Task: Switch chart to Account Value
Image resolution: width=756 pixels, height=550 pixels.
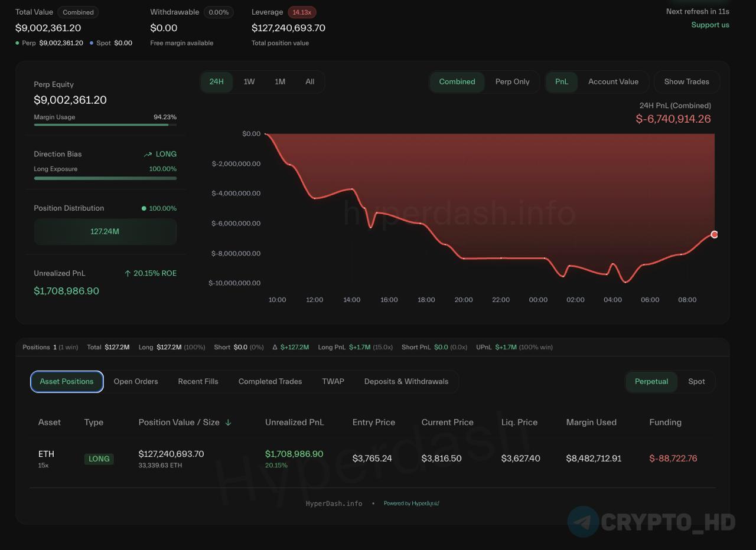Action: click(613, 81)
